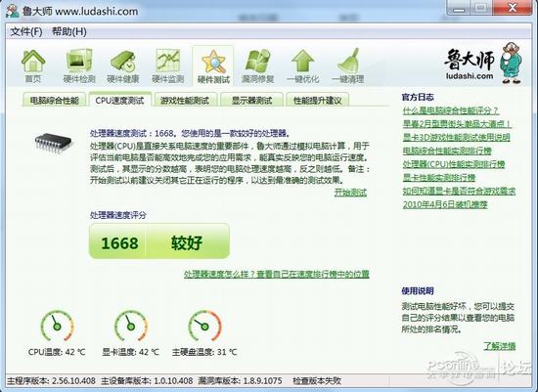
Task: Open the 硬件健康 hardware health icon
Action: point(123,66)
